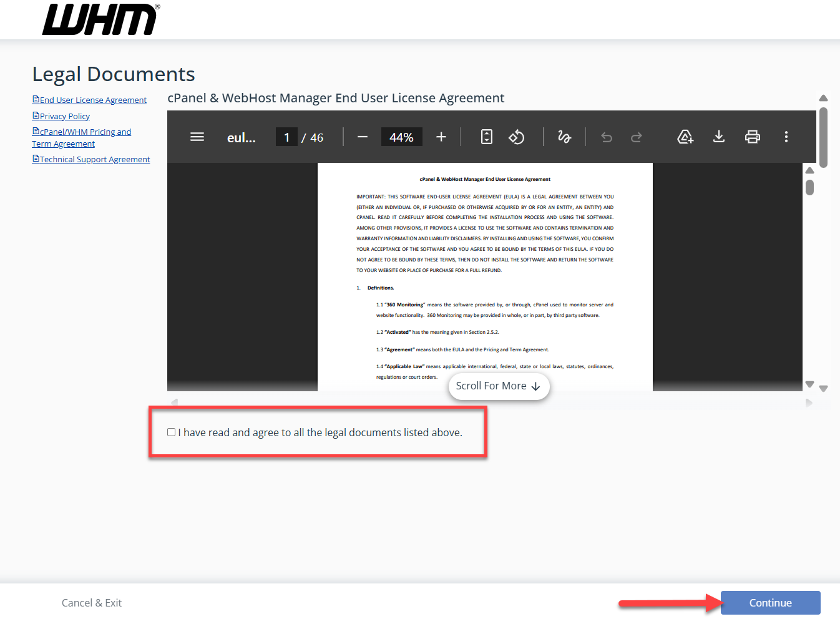Click the horizontal scrollbar left arrow

click(175, 403)
